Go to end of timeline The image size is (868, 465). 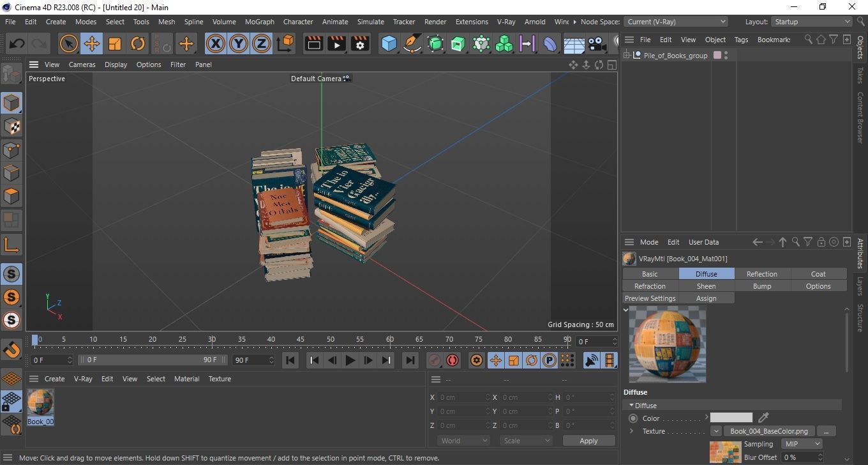coord(410,360)
